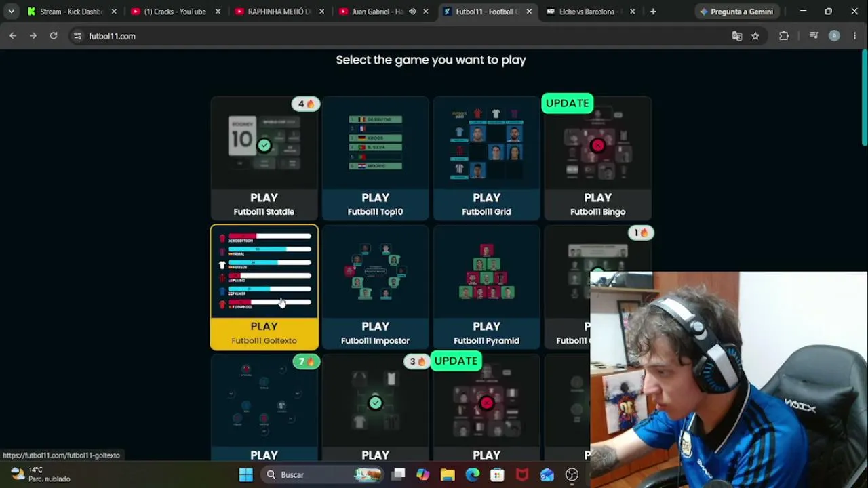
Task: Click the Futbol11 Pyramid preview image
Action: (x=486, y=272)
